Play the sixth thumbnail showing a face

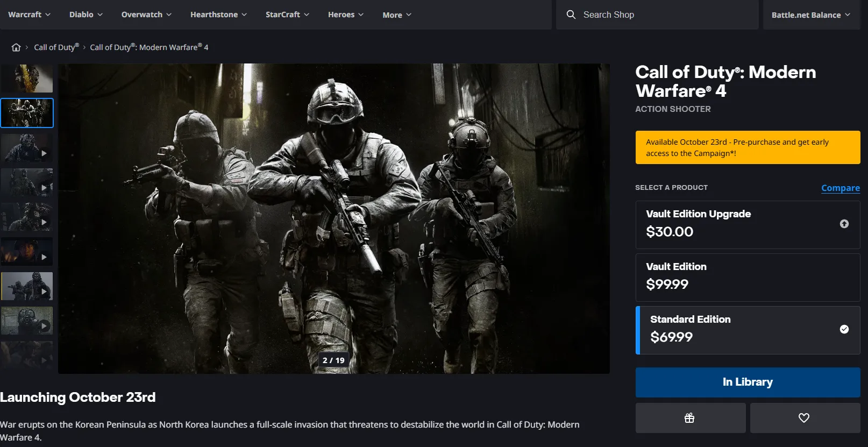coord(27,252)
